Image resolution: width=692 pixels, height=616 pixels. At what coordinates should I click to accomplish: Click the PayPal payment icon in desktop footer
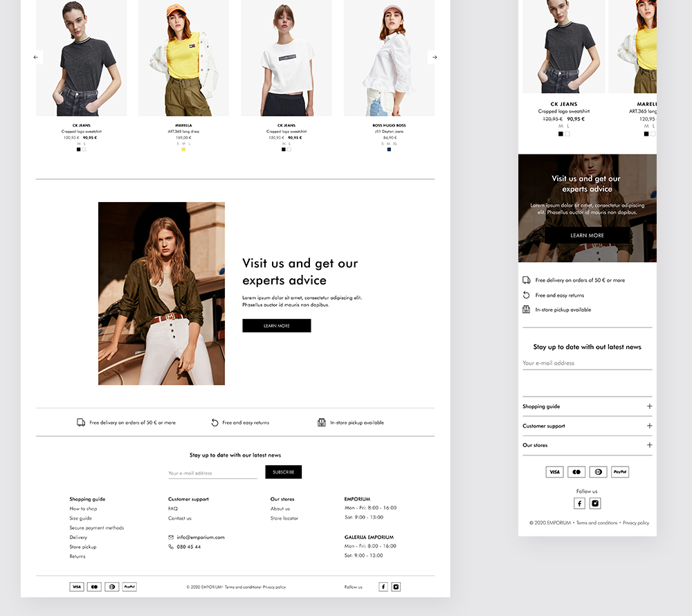(x=129, y=587)
